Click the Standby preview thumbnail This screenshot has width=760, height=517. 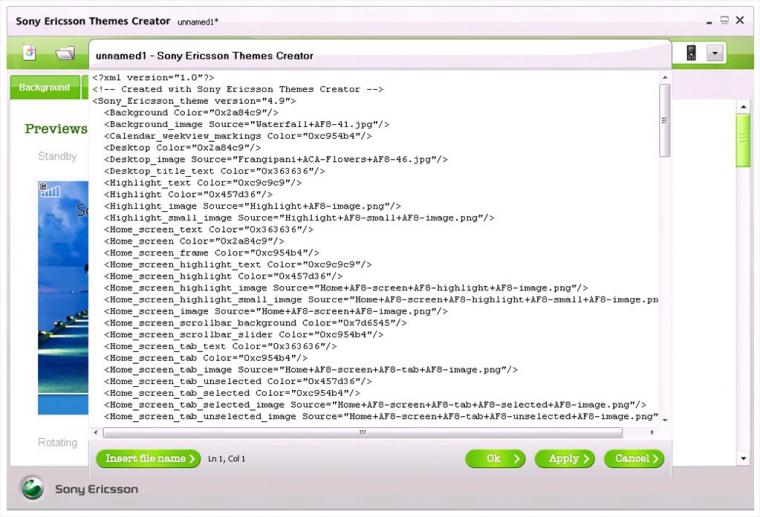click(63, 298)
